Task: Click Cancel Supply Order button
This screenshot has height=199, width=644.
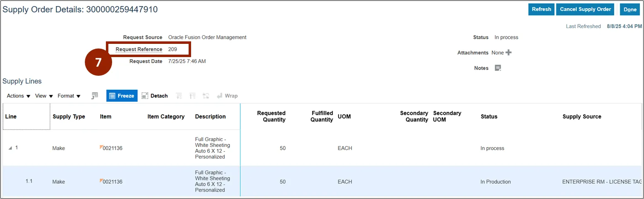Action: coord(584,9)
